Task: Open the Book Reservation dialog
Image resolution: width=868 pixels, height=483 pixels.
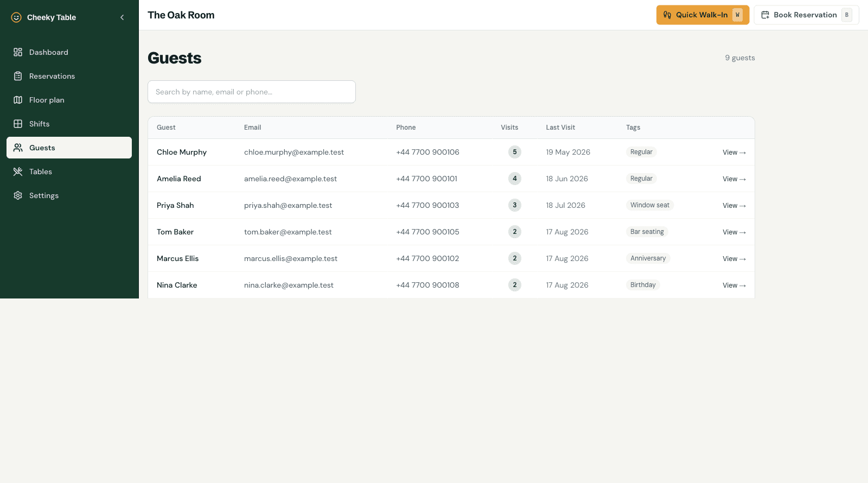Action: click(x=806, y=15)
